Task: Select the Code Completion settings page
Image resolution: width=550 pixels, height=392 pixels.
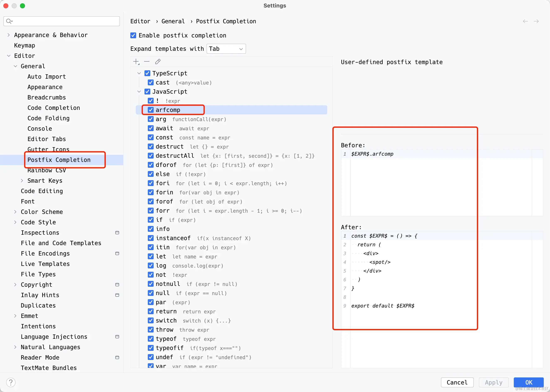Action: click(x=54, y=108)
